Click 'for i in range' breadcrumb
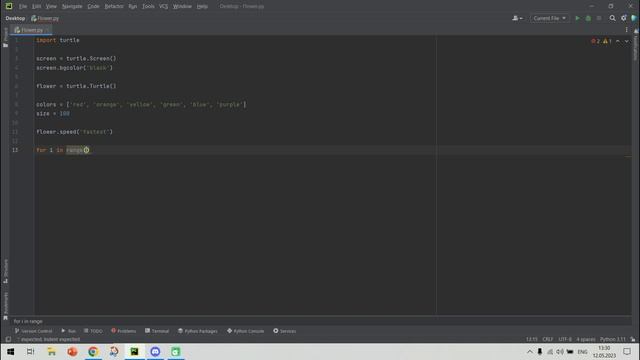 (28, 322)
